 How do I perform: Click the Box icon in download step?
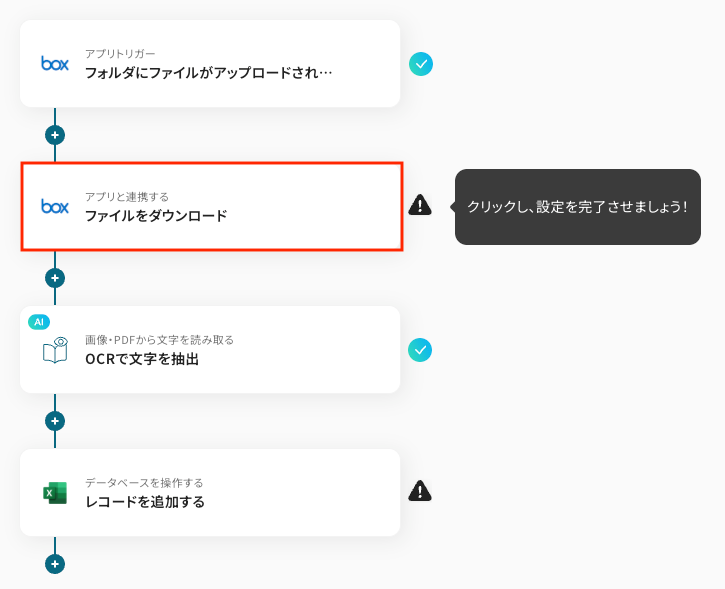click(x=55, y=206)
